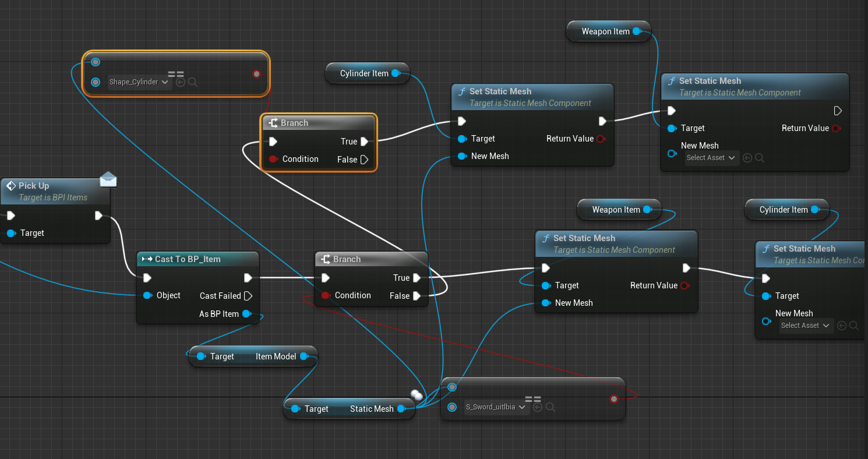The image size is (868, 459).
Task: Click the unlabeled input pin above Shape_Cylinder's pin
Action: 96,62
